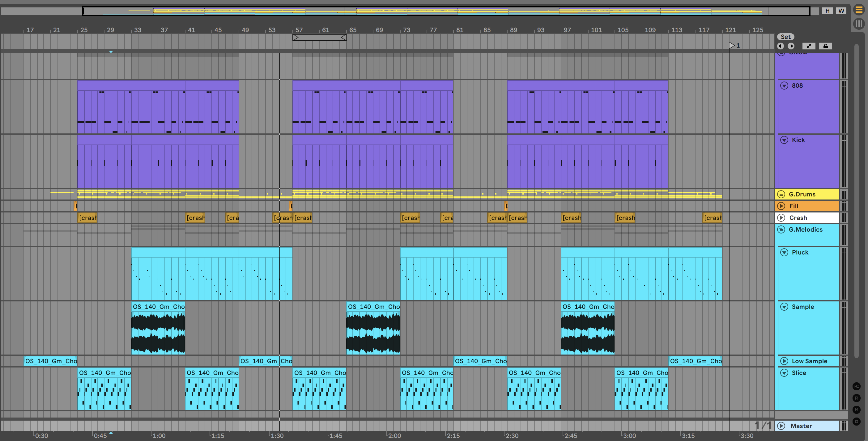Screen dimensions: 868x441
Task: Toggle lock envelopes icon
Action: point(825,46)
